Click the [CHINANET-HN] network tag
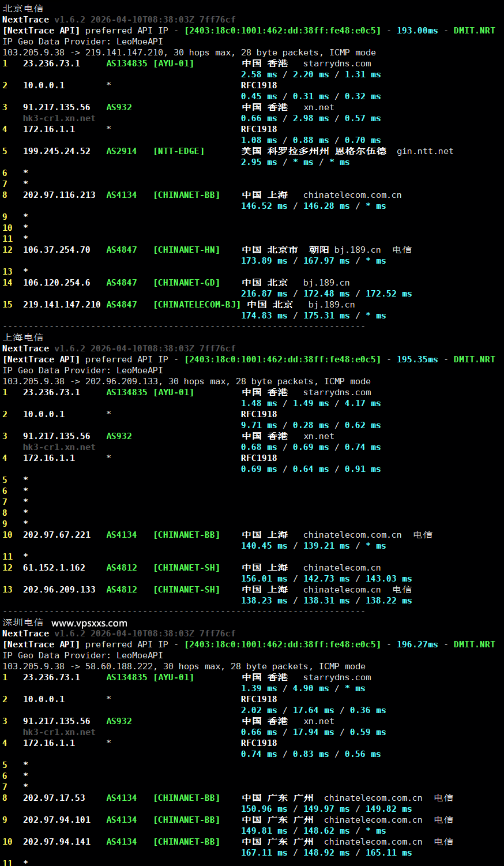 point(186,250)
